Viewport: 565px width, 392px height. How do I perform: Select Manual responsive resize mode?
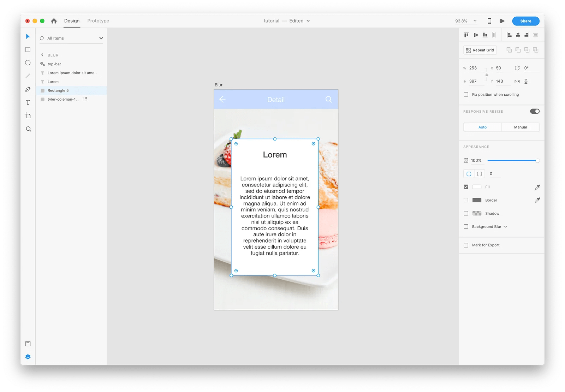pyautogui.click(x=521, y=127)
